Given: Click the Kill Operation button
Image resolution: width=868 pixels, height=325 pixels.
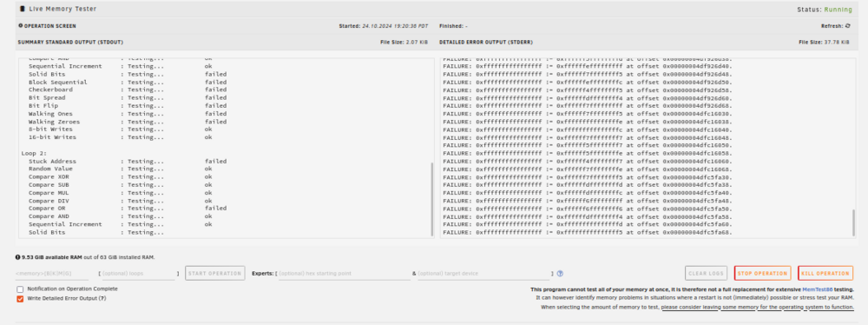Looking at the screenshot, I should [825, 274].
